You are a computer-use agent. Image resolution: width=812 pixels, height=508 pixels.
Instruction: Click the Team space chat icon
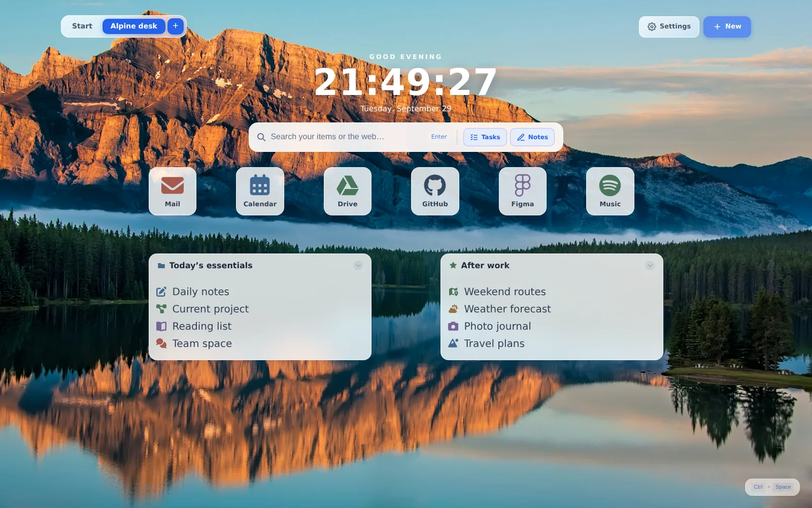161,343
